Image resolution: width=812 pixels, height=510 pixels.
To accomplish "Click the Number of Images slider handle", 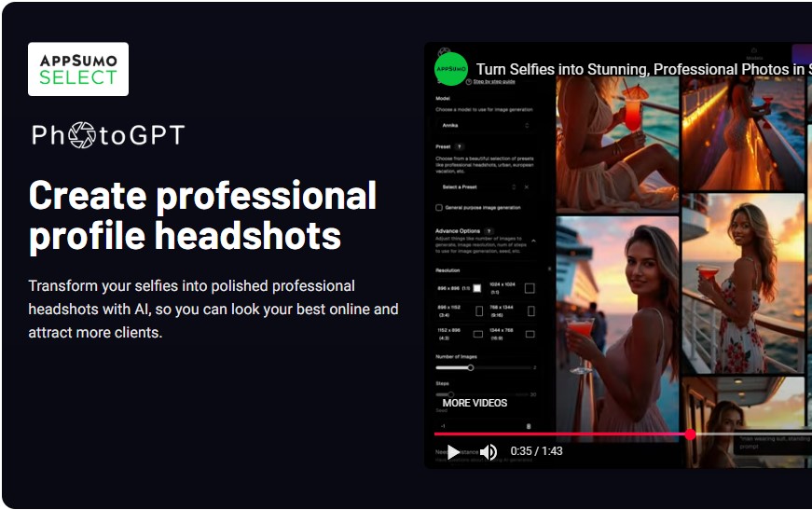I will 470,367.
